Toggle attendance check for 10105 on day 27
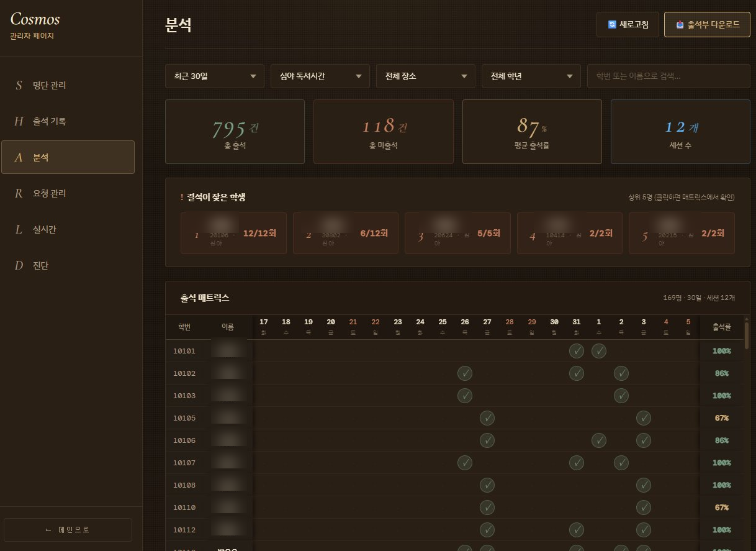The width and height of the screenshot is (756, 551). (x=487, y=418)
